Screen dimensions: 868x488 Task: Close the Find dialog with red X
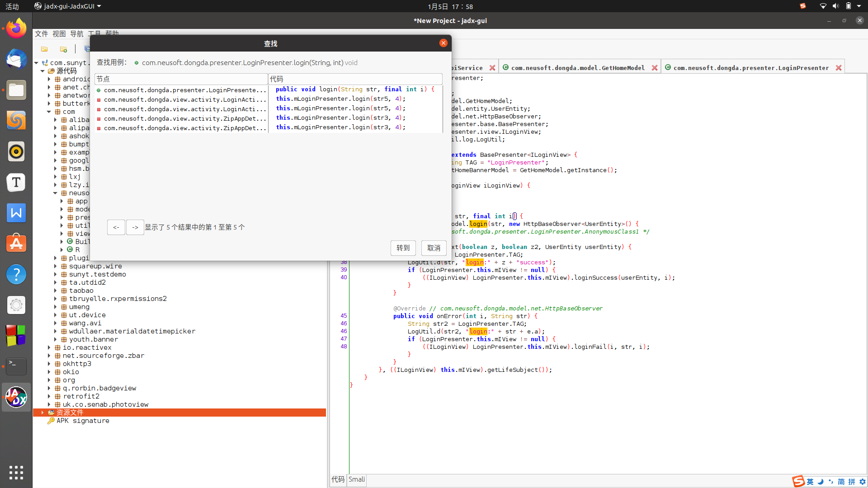click(x=443, y=43)
